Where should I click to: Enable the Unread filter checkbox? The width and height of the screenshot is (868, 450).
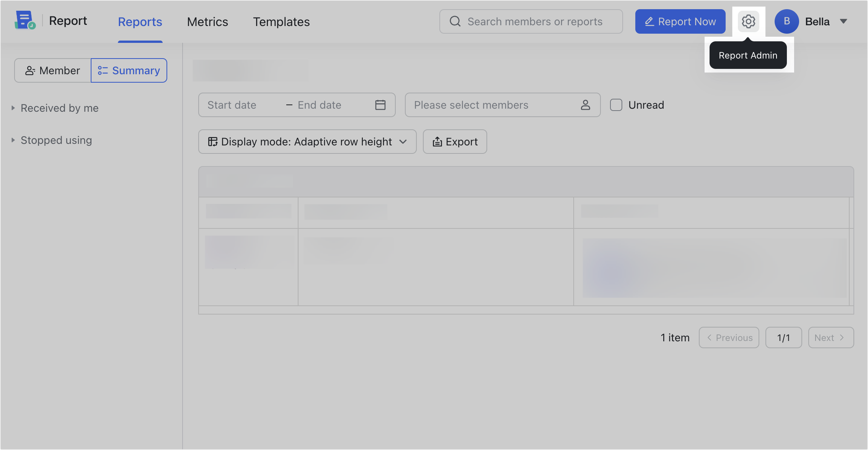(x=616, y=105)
